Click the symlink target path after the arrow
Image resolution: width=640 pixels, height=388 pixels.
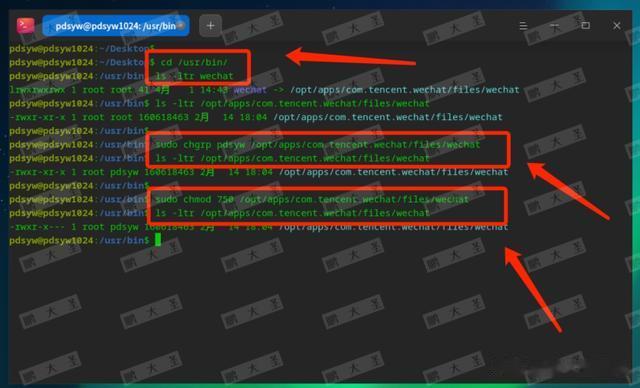(x=404, y=90)
